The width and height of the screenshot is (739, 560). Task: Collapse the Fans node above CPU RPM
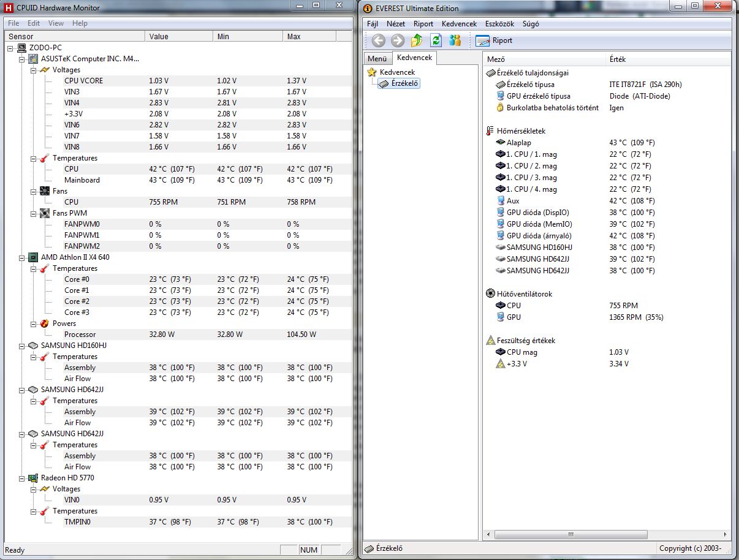tap(34, 191)
